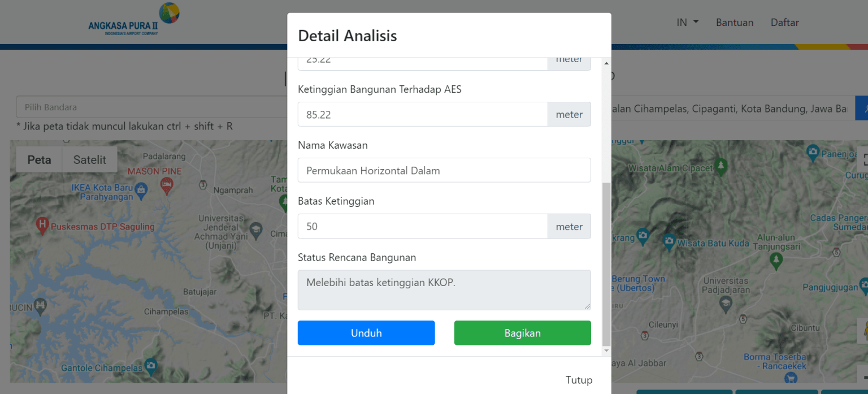
Task: Switch to Satelit map view
Action: (89, 159)
